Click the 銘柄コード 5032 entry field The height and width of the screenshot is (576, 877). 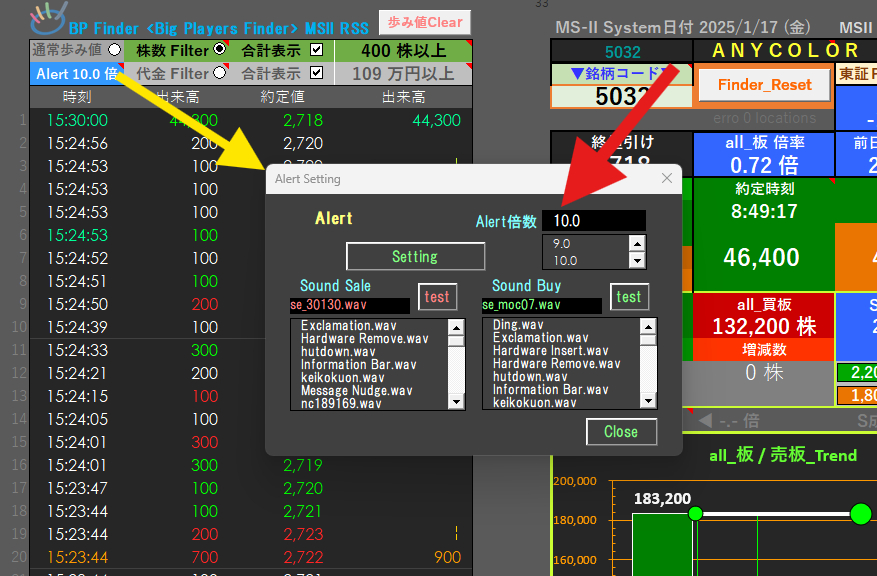[x=621, y=96]
